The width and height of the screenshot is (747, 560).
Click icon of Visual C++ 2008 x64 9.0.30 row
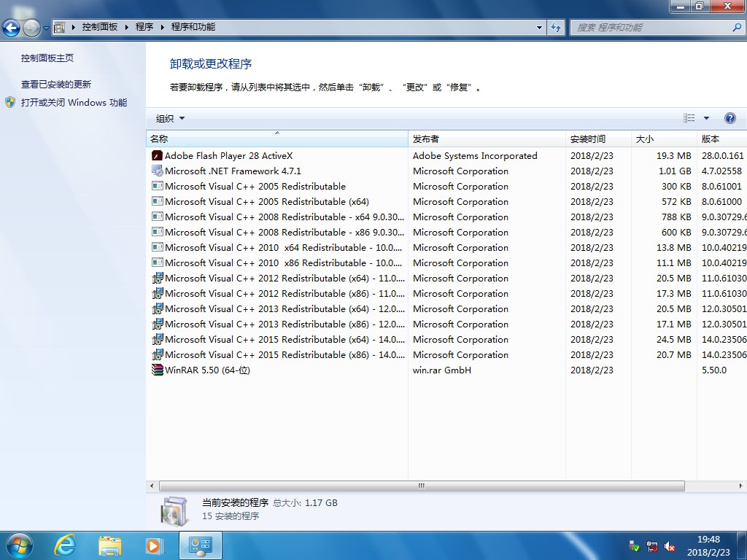(158, 217)
